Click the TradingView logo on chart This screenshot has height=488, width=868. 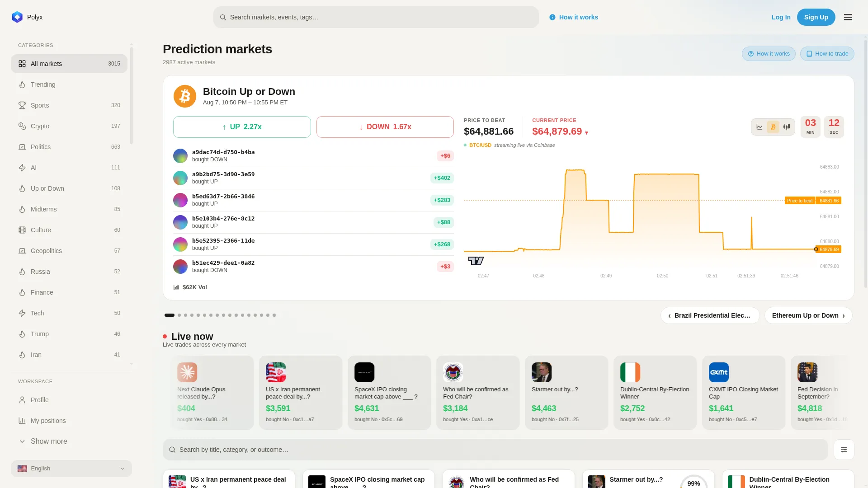[x=476, y=261]
